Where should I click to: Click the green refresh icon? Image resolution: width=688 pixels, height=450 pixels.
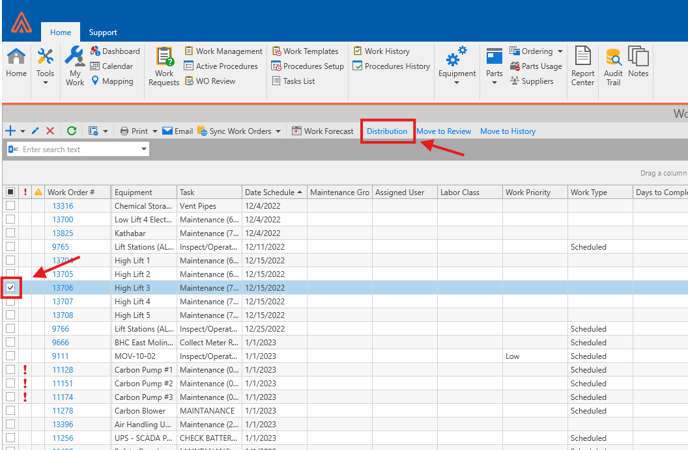click(x=71, y=131)
